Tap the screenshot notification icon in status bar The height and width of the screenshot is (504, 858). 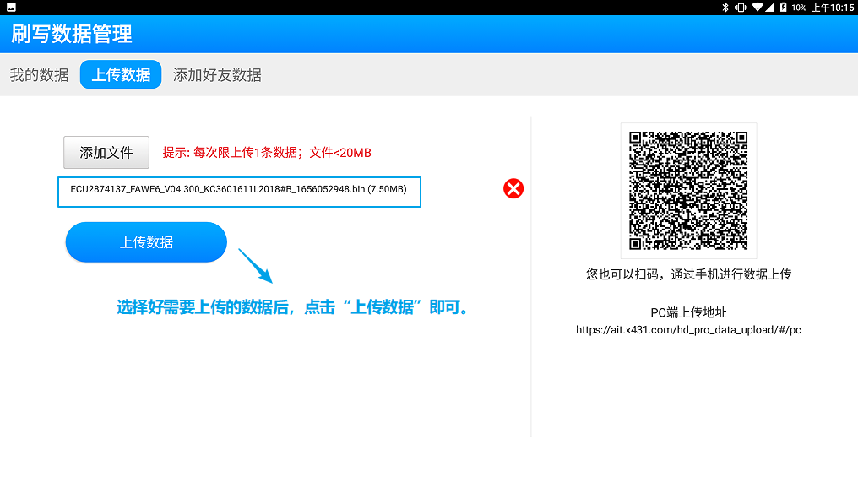pos(11,7)
